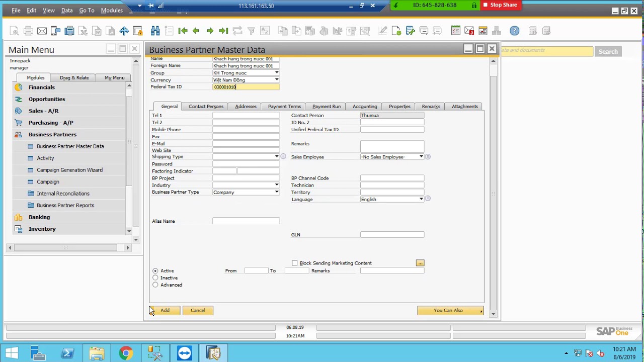Click the Search button
This screenshot has width=644, height=362.
608,52
